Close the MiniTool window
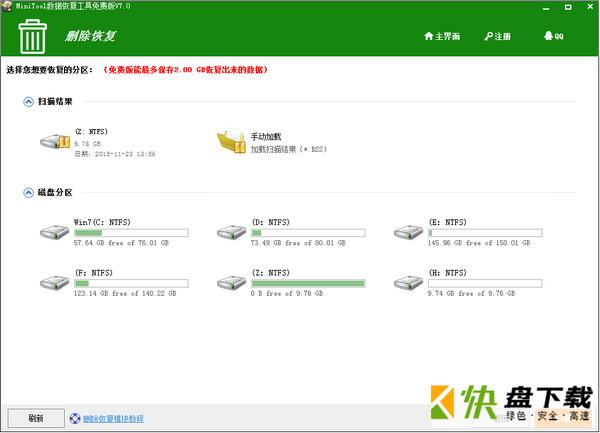This screenshot has width=600, height=433. click(590, 7)
